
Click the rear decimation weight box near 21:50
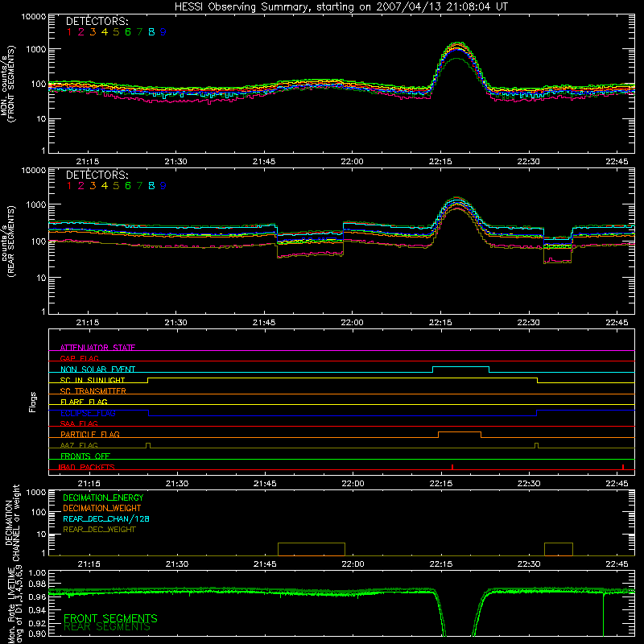pyautogui.click(x=312, y=549)
